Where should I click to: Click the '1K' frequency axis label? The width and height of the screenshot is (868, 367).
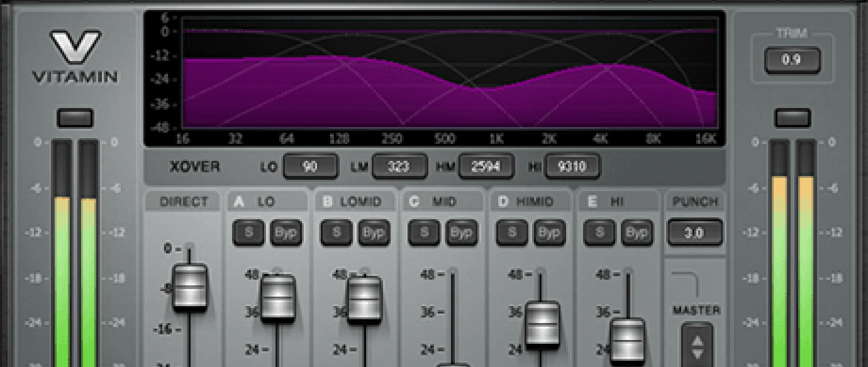click(x=497, y=139)
